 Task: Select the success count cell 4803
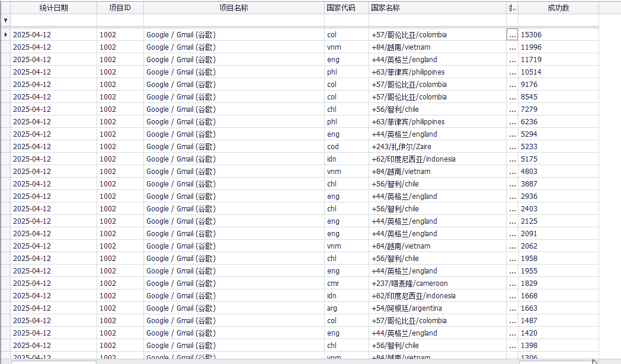[x=558, y=171]
